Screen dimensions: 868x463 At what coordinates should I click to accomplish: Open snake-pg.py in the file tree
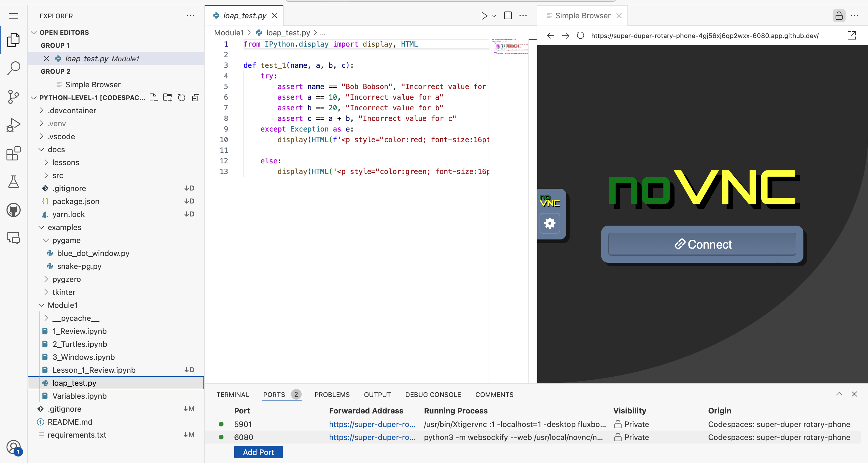click(79, 266)
